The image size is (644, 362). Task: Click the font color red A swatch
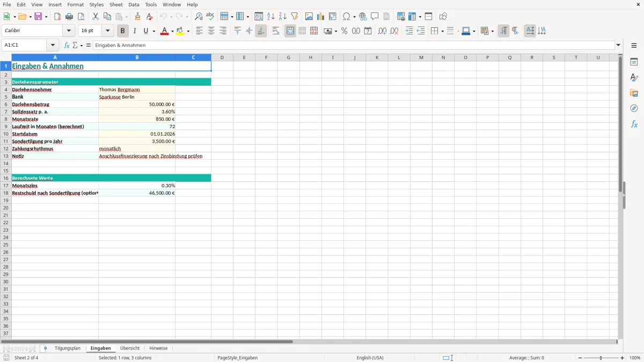click(x=164, y=31)
